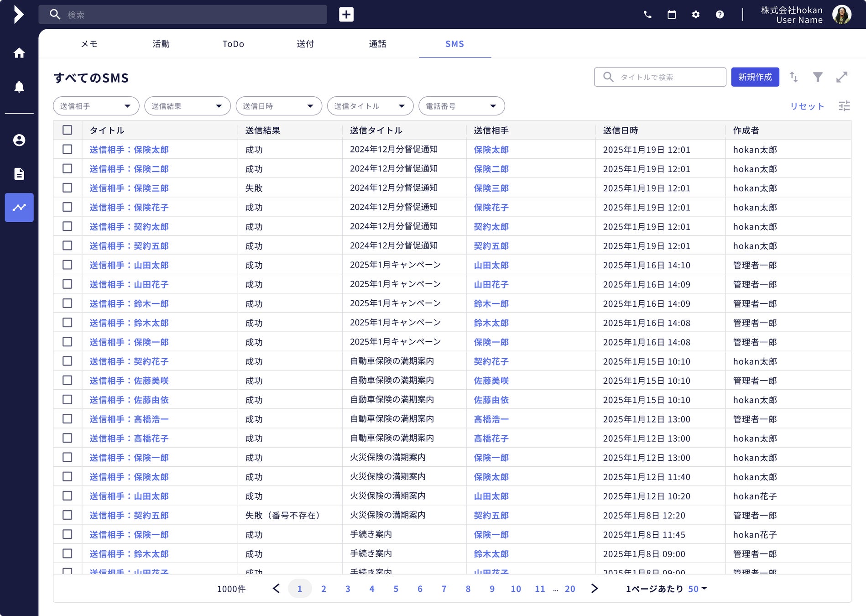Expand the SMS list to fullscreen
866x616 pixels.
click(x=842, y=77)
